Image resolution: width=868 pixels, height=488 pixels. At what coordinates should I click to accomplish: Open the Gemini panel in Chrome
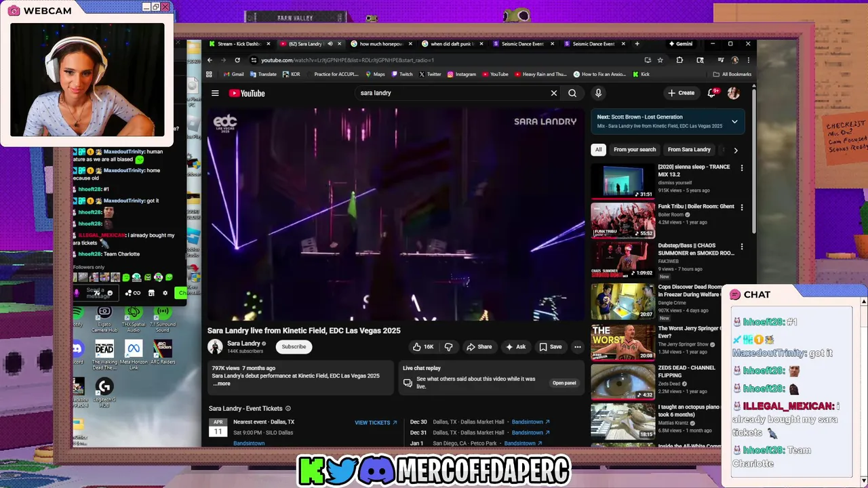680,44
